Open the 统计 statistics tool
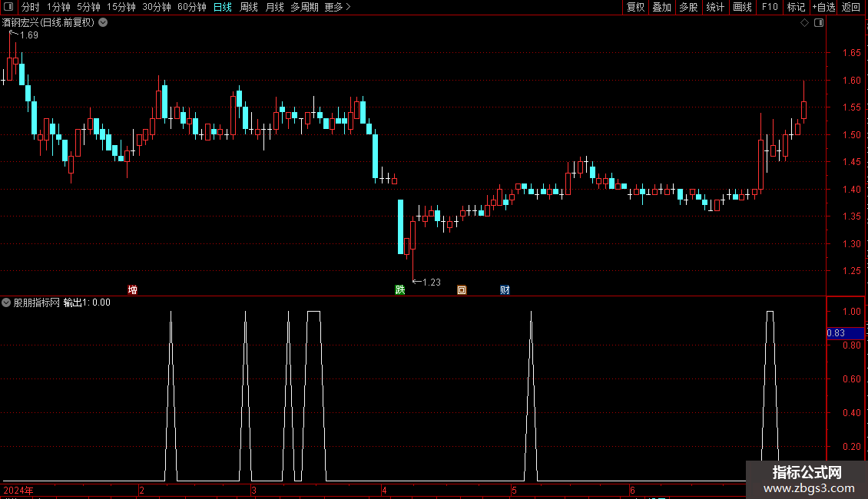868x499 pixels. [x=714, y=7]
